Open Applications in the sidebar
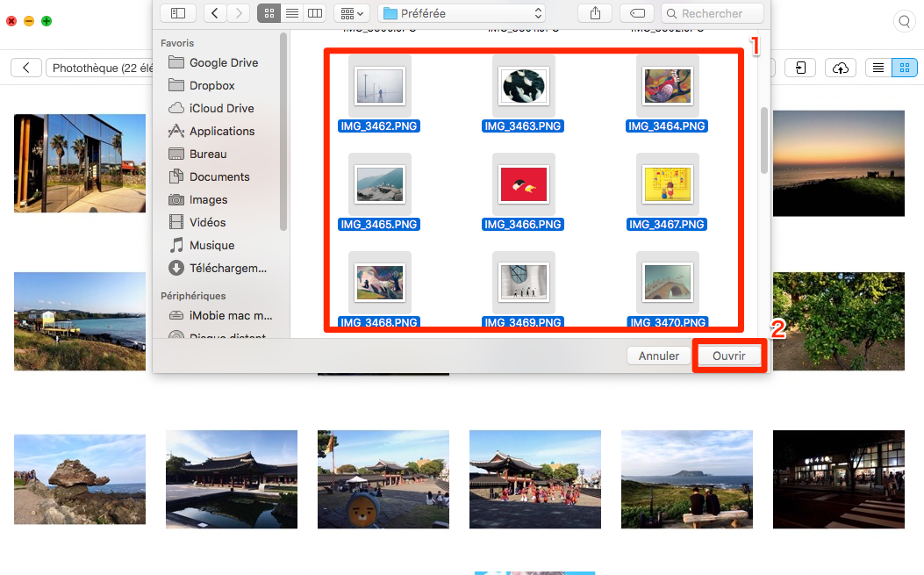Screen dimensions: 924x575 [x=222, y=131]
